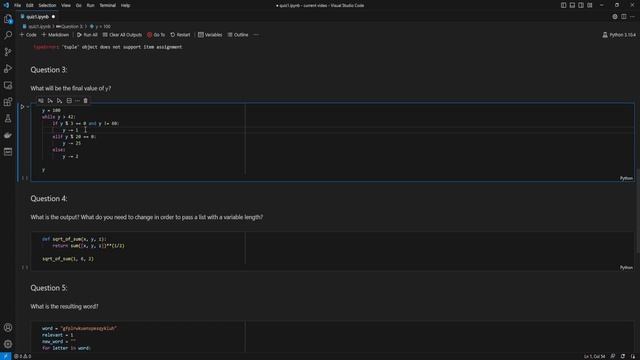This screenshot has width=640, height=360.
Task: Open the Run and Debug view
Action: 8,69
